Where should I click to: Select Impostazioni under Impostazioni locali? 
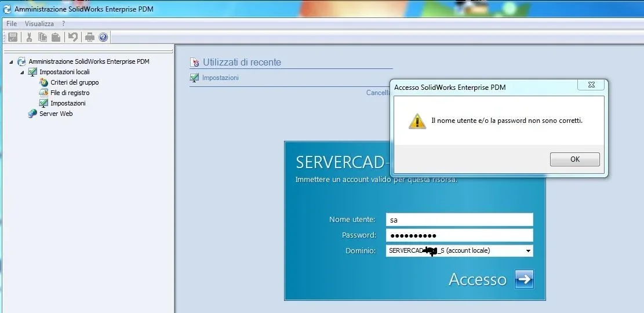coord(68,103)
